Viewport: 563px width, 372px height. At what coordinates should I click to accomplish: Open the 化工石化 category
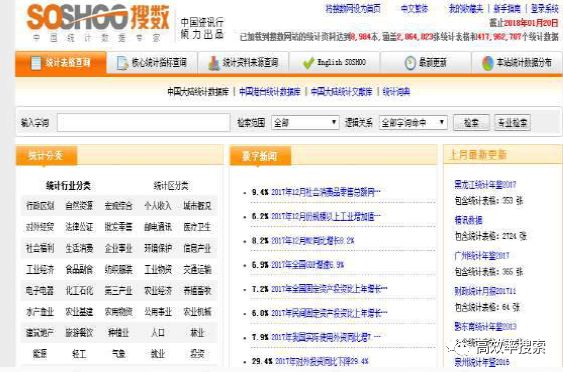coord(79,290)
